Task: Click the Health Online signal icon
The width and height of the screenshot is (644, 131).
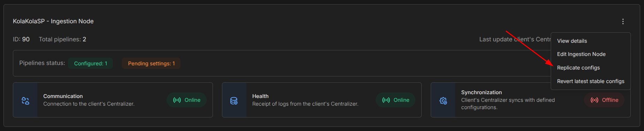Action: (x=386, y=100)
